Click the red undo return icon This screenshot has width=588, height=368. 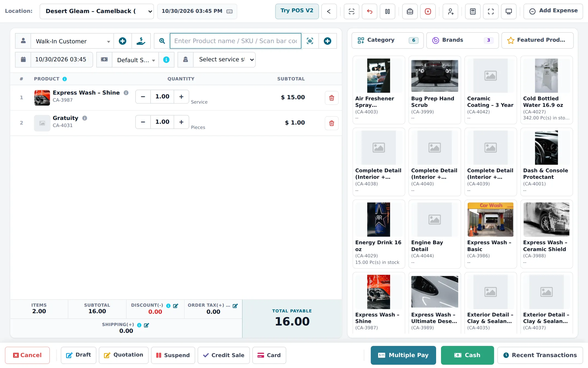pos(369,11)
